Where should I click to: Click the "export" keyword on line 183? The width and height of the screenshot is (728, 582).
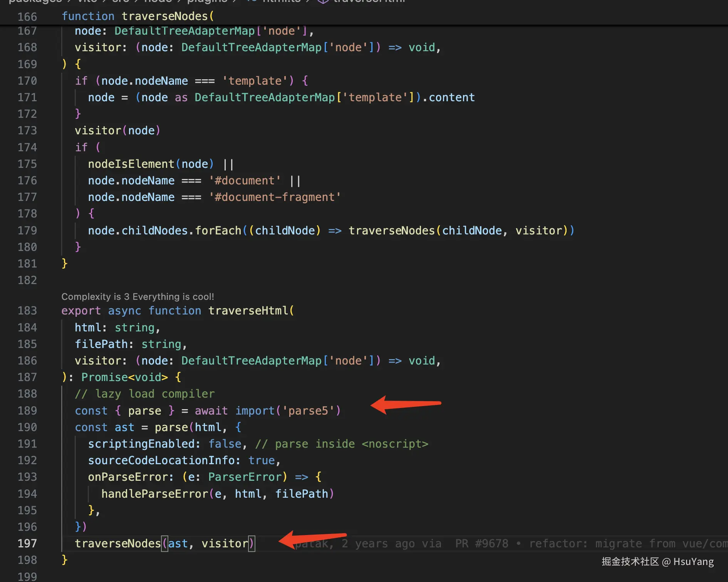(x=81, y=311)
